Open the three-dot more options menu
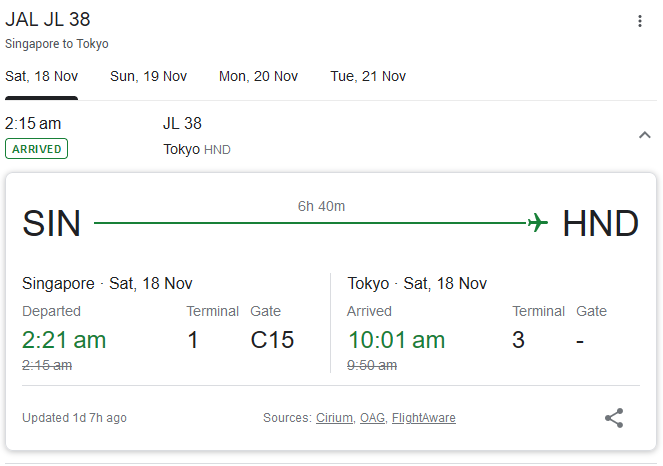Viewport: 663px width, 466px height. pyautogui.click(x=640, y=21)
